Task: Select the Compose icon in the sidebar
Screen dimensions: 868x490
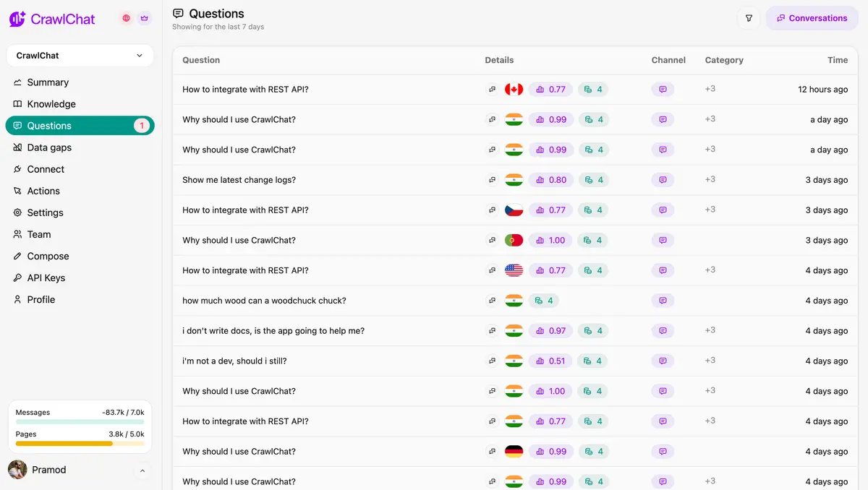Action: pos(17,256)
